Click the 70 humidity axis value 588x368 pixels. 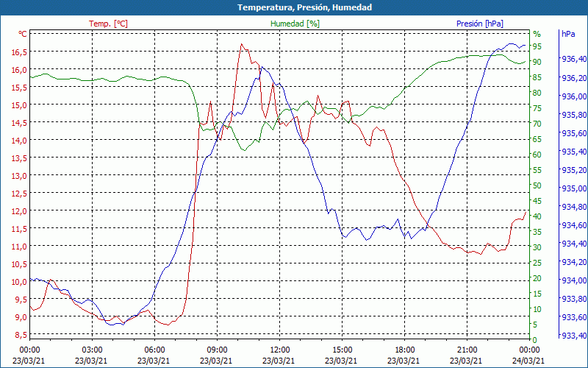537,124
